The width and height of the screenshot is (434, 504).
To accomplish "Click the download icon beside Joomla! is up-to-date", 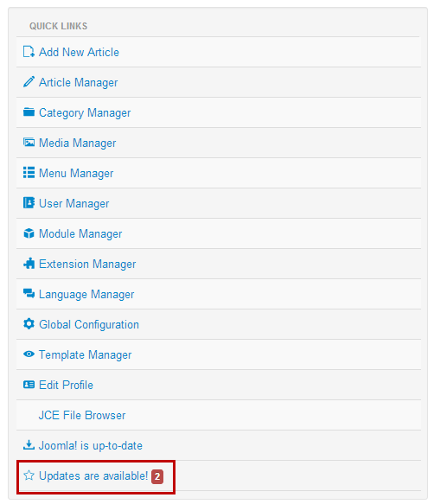I will coord(29,445).
